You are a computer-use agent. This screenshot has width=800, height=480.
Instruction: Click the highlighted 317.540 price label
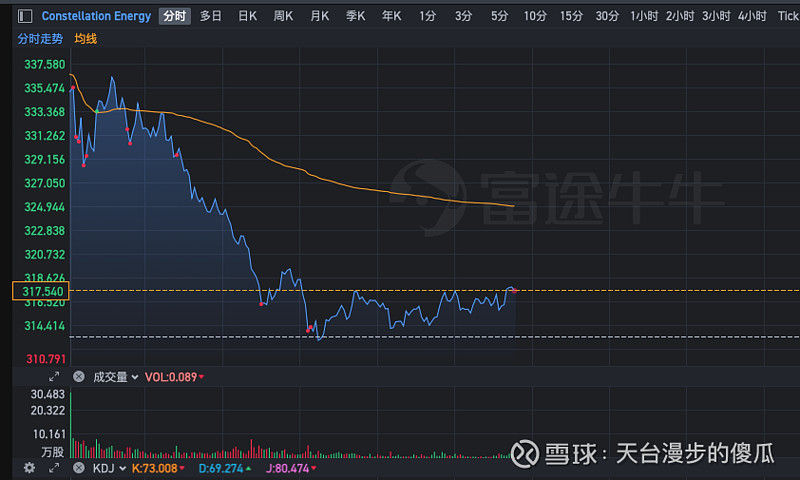pos(41,291)
